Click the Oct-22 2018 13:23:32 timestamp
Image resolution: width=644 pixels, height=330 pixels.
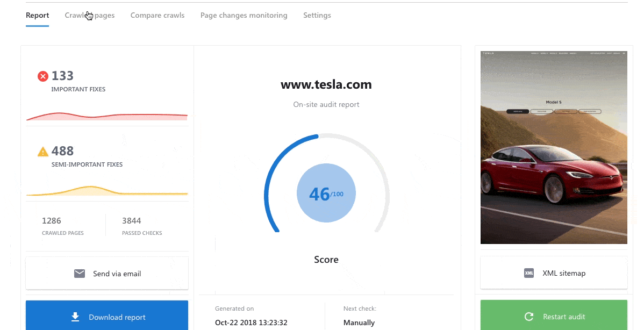[251, 322]
